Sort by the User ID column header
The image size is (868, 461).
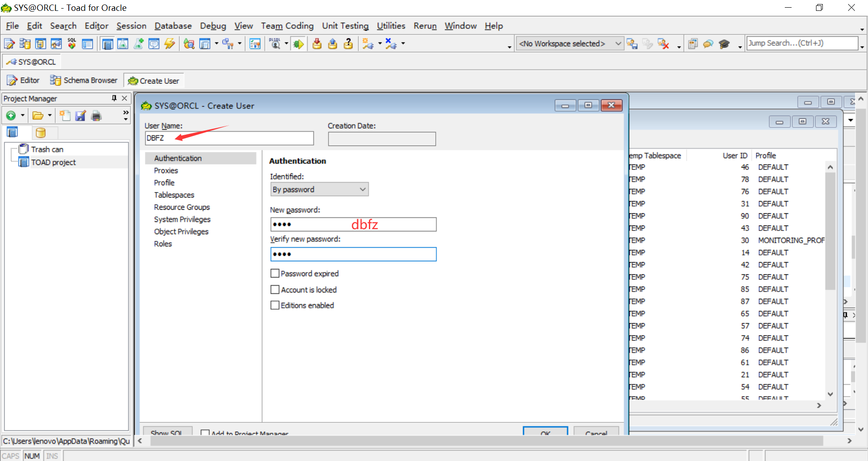pos(735,155)
